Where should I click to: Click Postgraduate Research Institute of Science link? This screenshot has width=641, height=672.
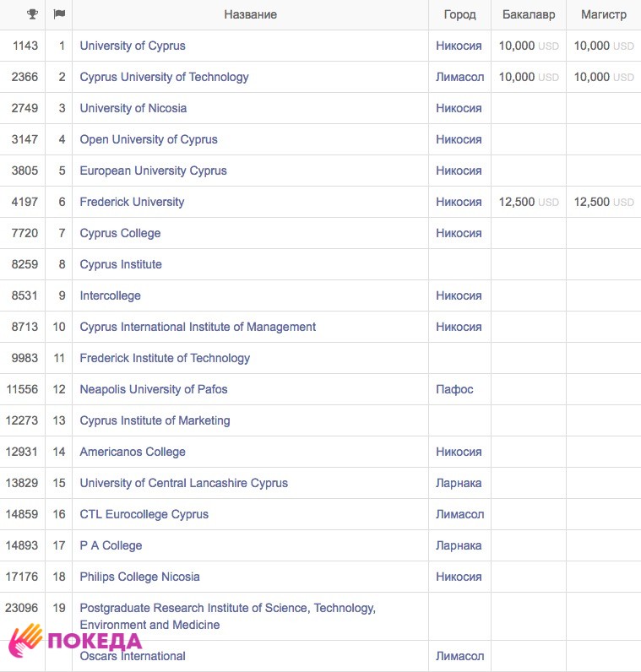pos(227,608)
